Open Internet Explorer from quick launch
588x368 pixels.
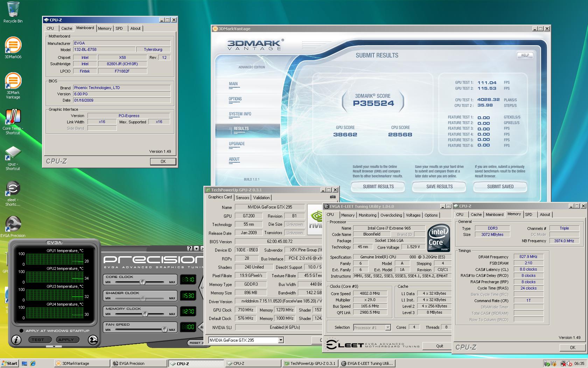coord(33,363)
